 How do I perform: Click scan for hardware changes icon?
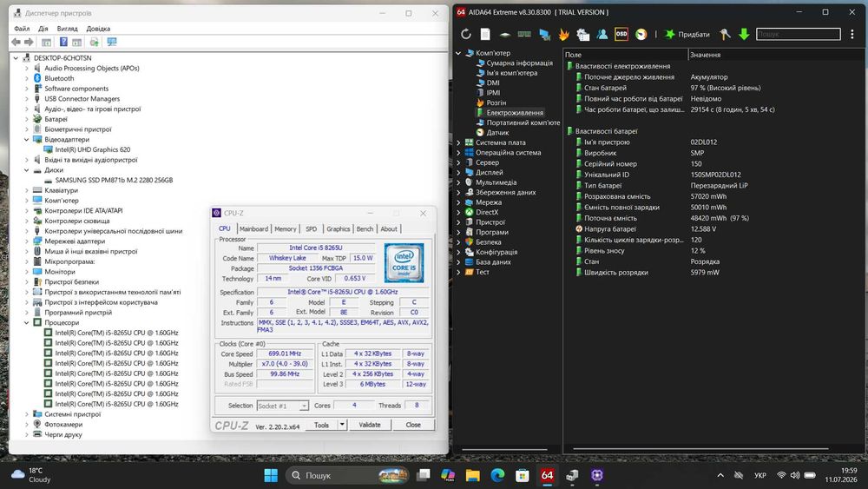pyautogui.click(x=112, y=42)
